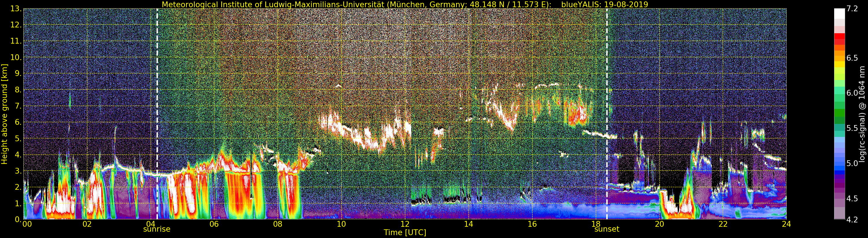The height and width of the screenshot is (238, 868).
Task: Click the time axis tick label "04"
Action: 150,224
